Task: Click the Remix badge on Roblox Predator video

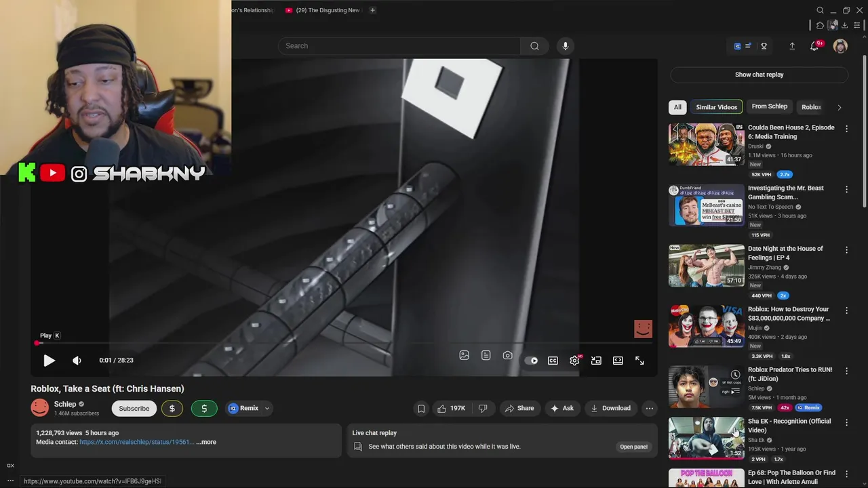Action: coord(808,407)
